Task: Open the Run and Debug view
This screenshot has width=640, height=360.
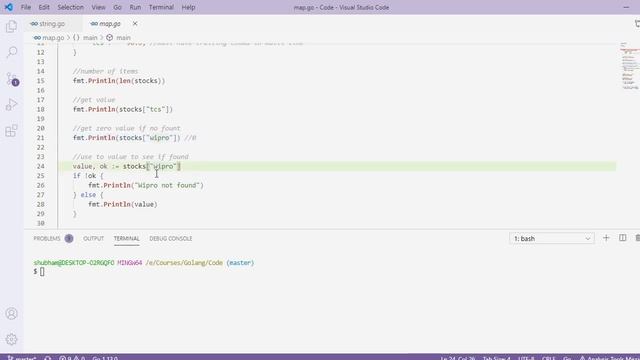Action: pyautogui.click(x=11, y=105)
